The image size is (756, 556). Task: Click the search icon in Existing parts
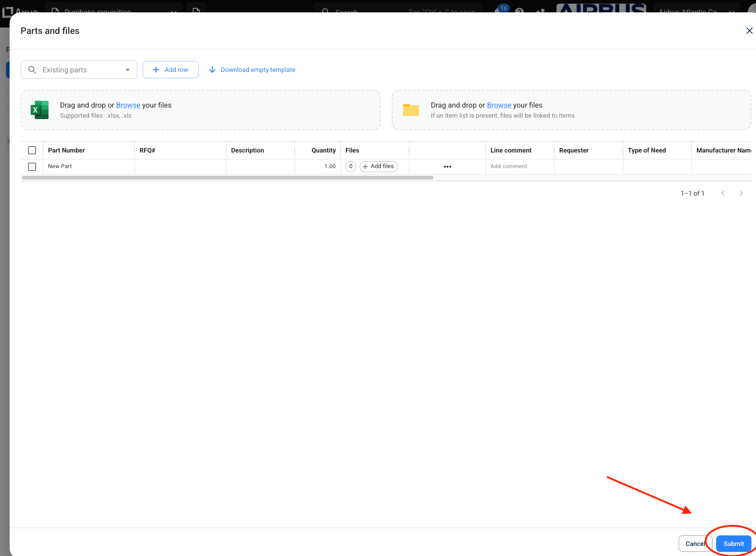click(x=32, y=70)
